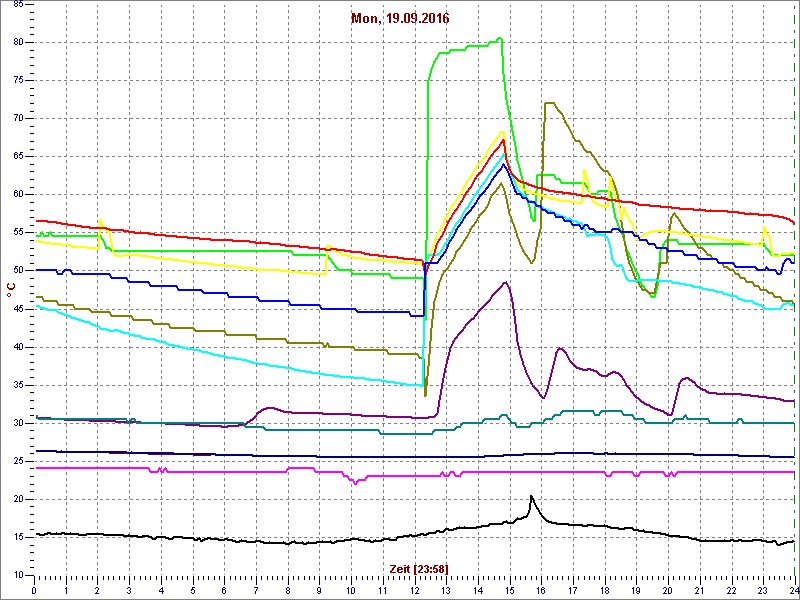Select hour 16 on the time axis
Image resolution: width=800 pixels, height=600 pixels.
(542, 590)
